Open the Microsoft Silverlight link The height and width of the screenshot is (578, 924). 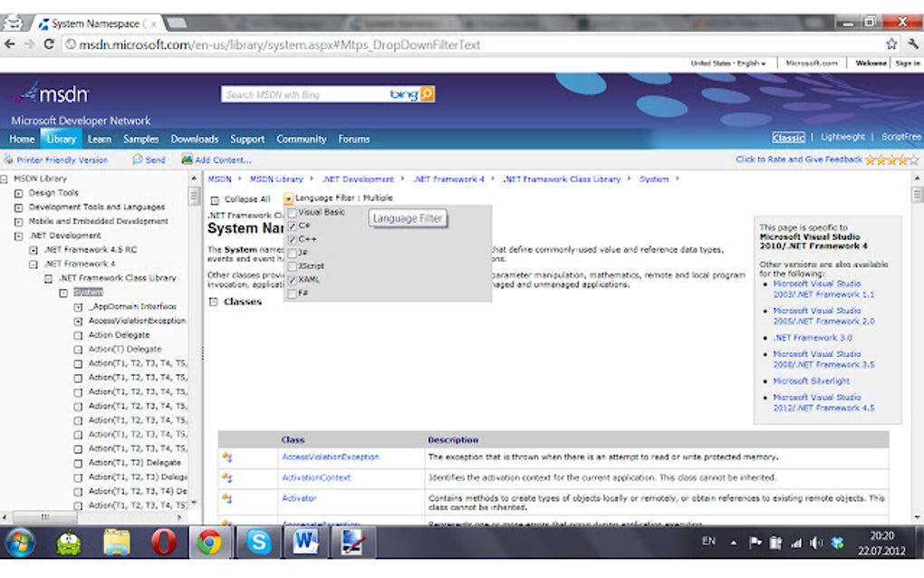coord(813,381)
